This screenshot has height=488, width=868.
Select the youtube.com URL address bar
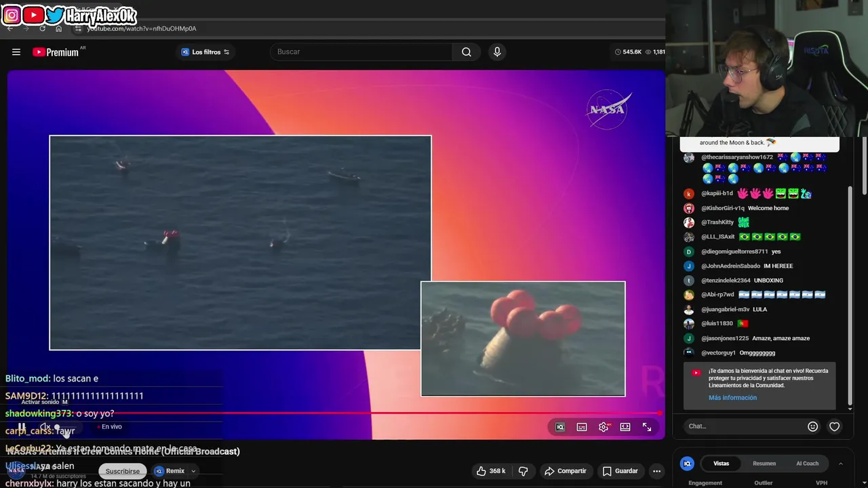142,28
